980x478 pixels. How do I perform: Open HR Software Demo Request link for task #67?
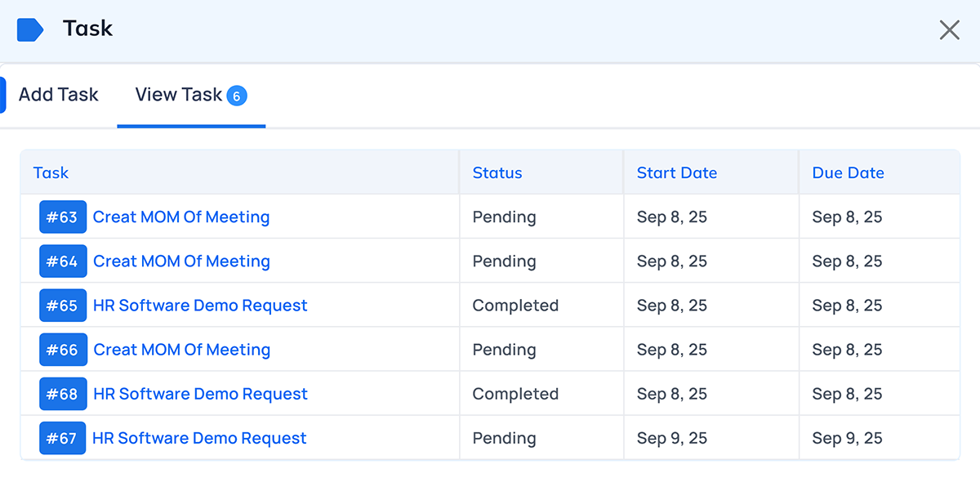click(x=199, y=438)
